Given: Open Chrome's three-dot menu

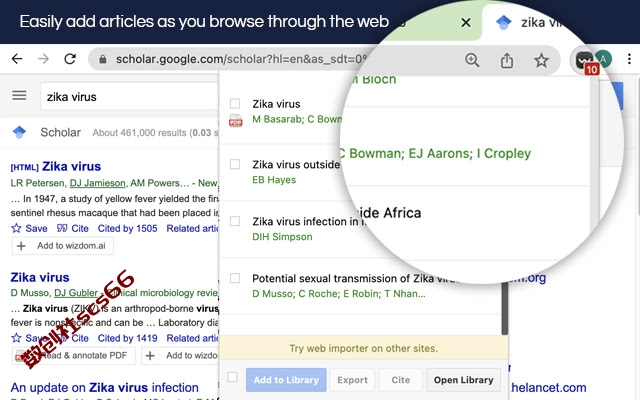Looking at the screenshot, I should click(x=629, y=59).
